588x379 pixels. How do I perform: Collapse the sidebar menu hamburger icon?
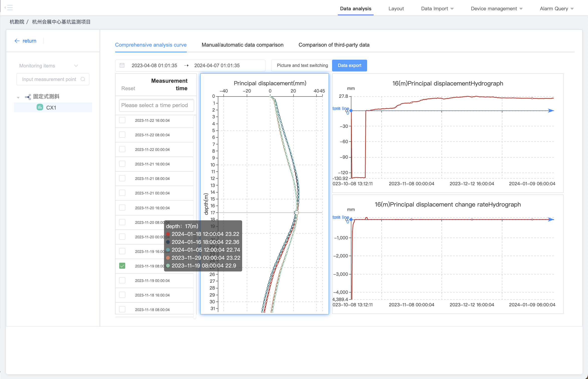9,8
